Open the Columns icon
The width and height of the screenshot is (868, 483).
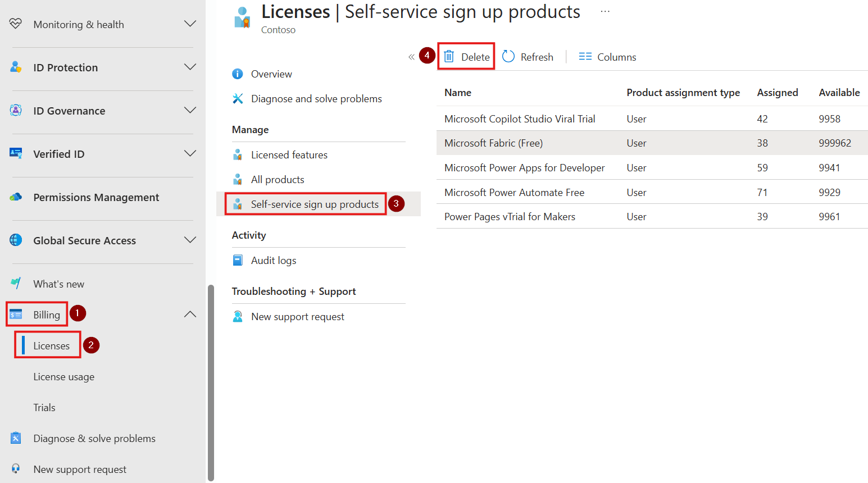coord(584,56)
